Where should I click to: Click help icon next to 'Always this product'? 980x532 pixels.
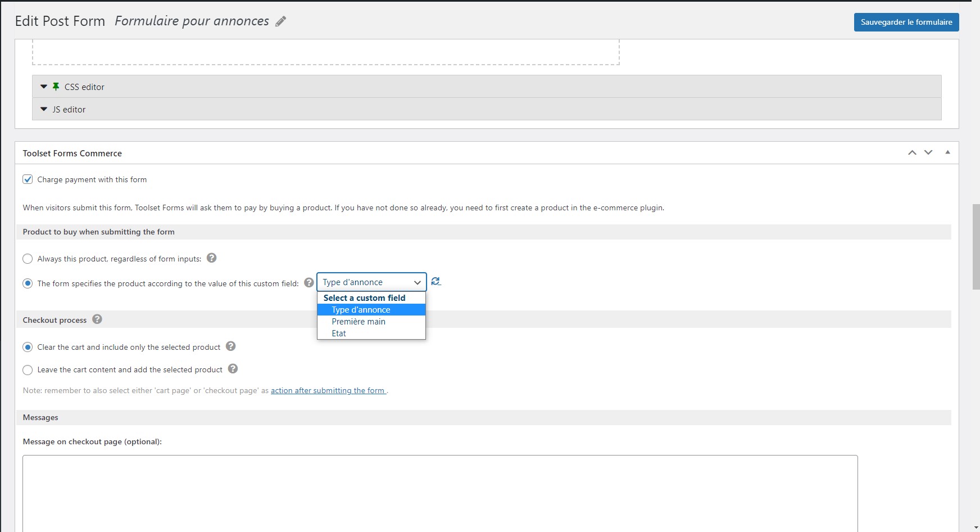click(211, 258)
